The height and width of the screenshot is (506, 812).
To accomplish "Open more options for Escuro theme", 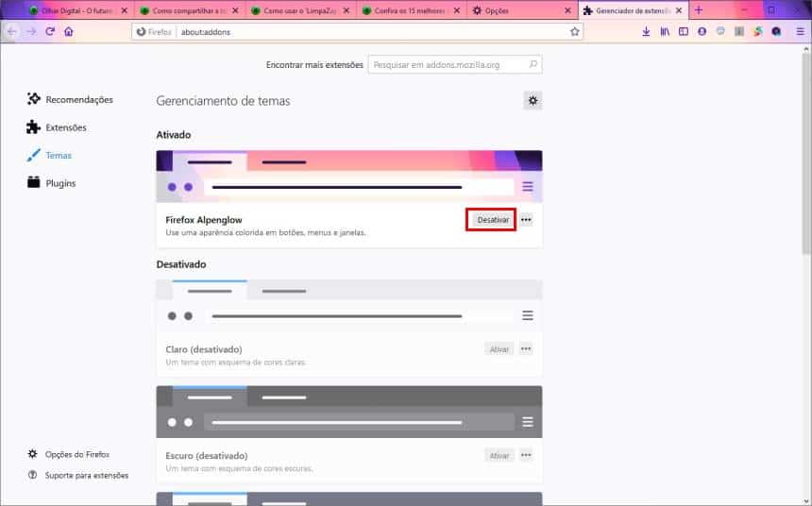I will pyautogui.click(x=526, y=455).
